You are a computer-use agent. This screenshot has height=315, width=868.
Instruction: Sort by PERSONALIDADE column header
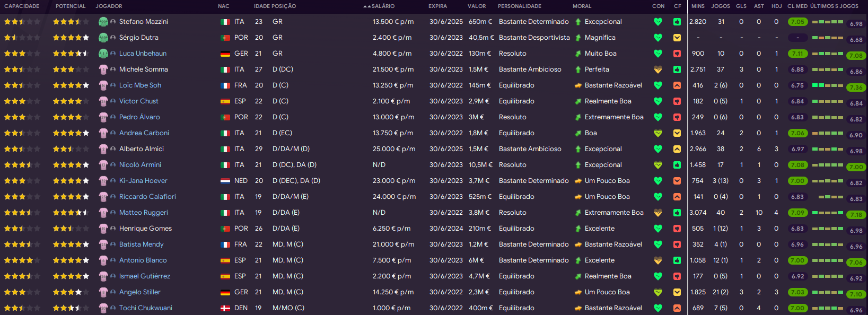tap(520, 6)
